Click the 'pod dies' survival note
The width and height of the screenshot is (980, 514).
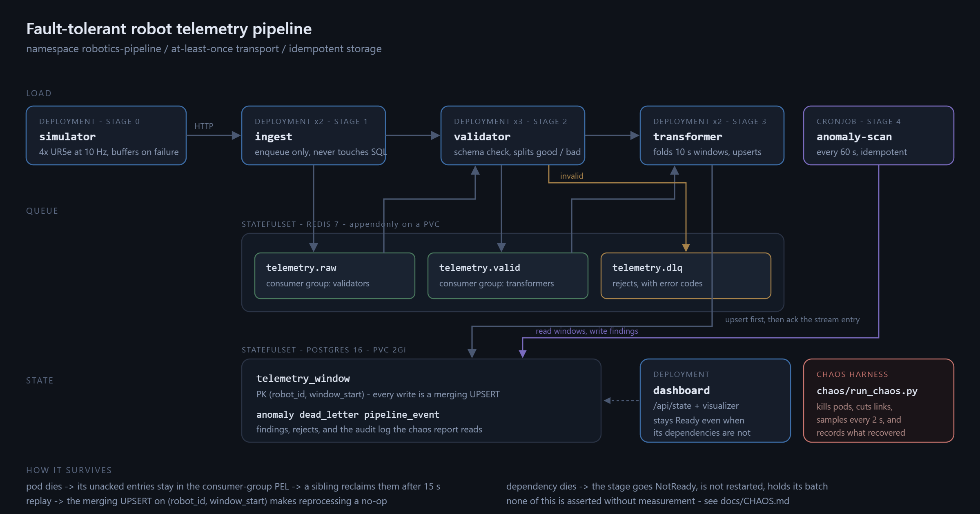click(x=233, y=486)
